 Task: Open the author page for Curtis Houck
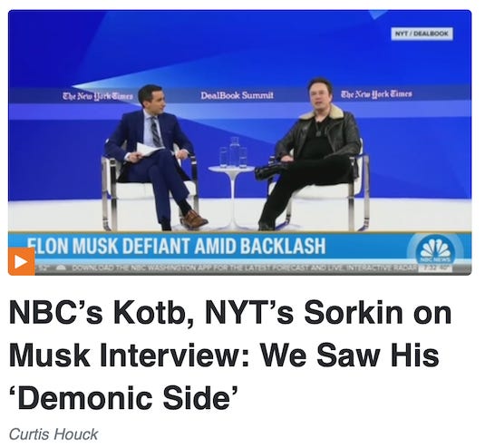pos(53,433)
